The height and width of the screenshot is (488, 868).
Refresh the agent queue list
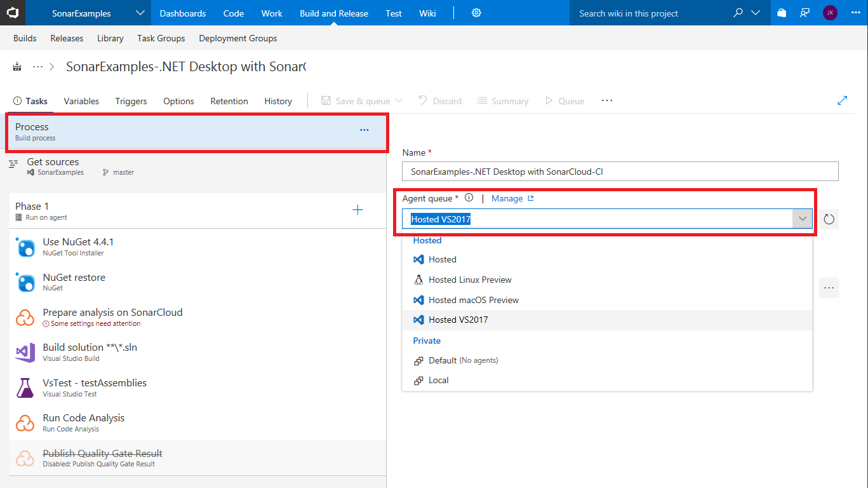829,220
